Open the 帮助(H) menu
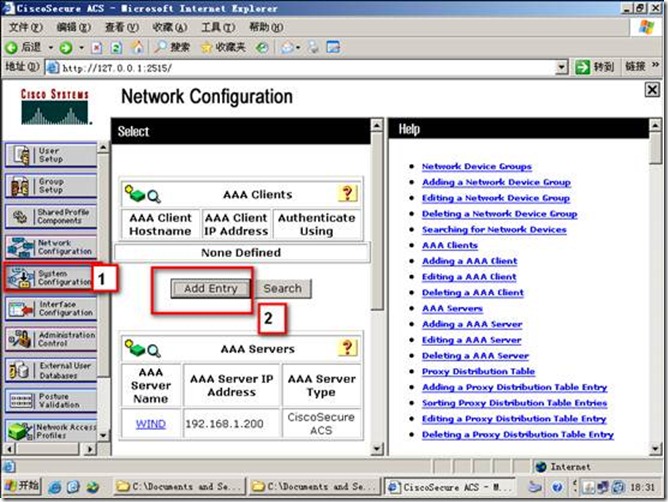Viewport: 668px width, 502px height. (x=265, y=27)
